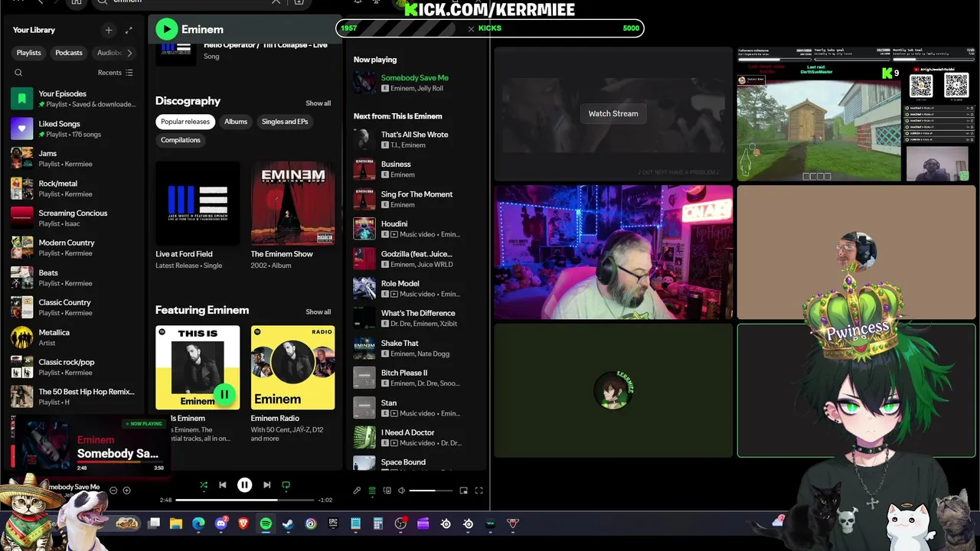Open Your Episodes in library
Viewport: 980px width, 551px height.
coord(73,99)
